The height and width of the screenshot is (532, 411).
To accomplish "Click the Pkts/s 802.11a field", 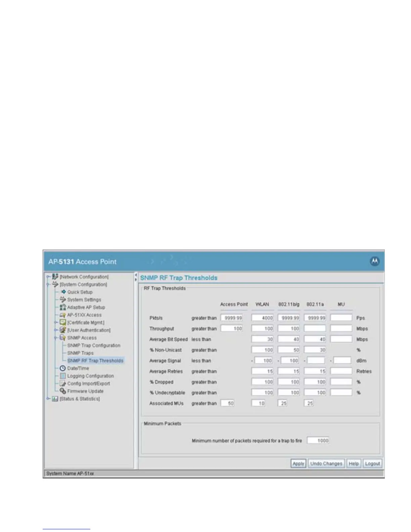I will (315, 318).
